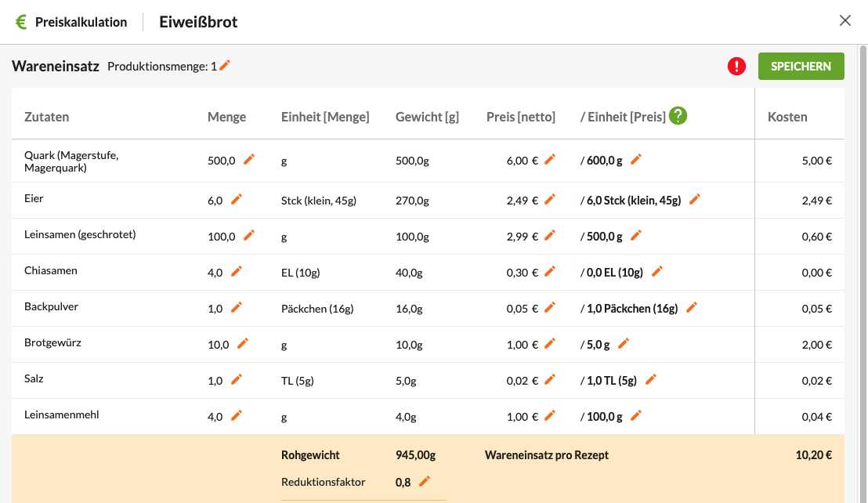
Task: Click SPEICHERN button
Action: pos(801,67)
